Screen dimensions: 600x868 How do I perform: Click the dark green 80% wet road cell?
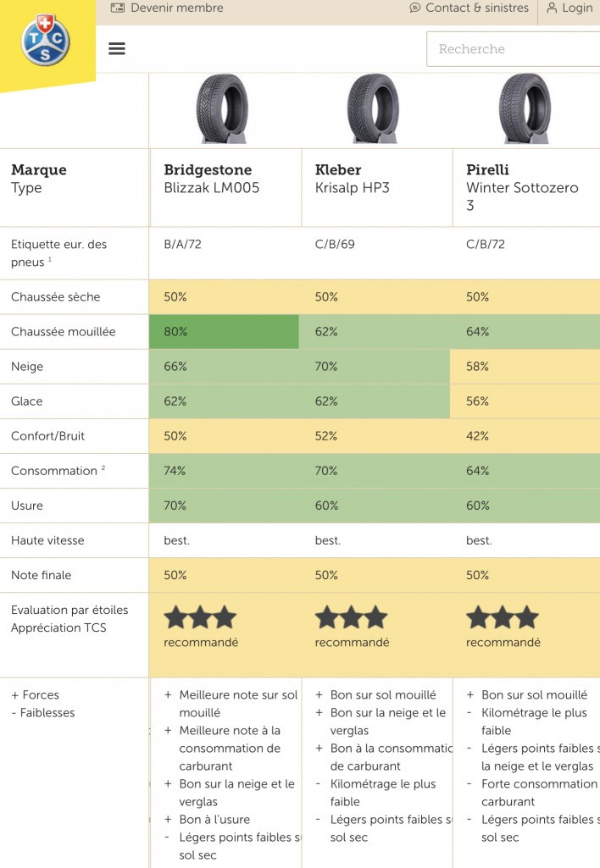click(224, 332)
